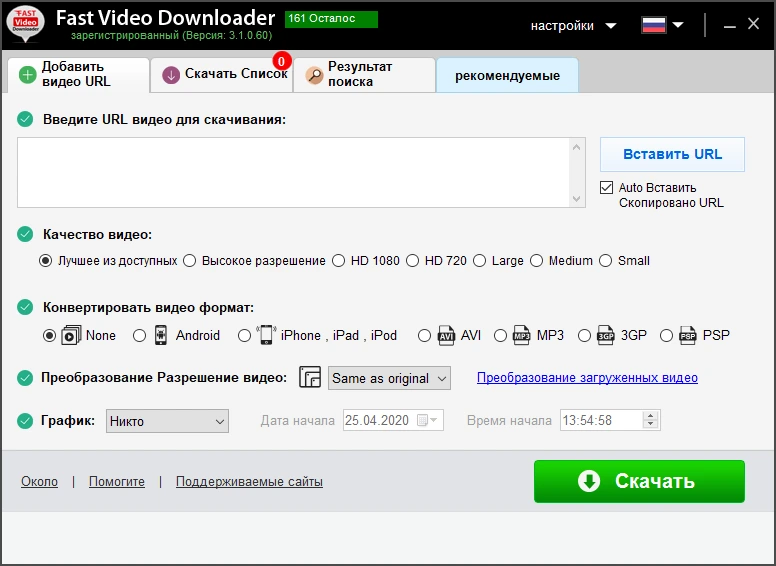The height and width of the screenshot is (566, 776).
Task: Open the Поддерживаемые сайты link
Action: [x=249, y=481]
